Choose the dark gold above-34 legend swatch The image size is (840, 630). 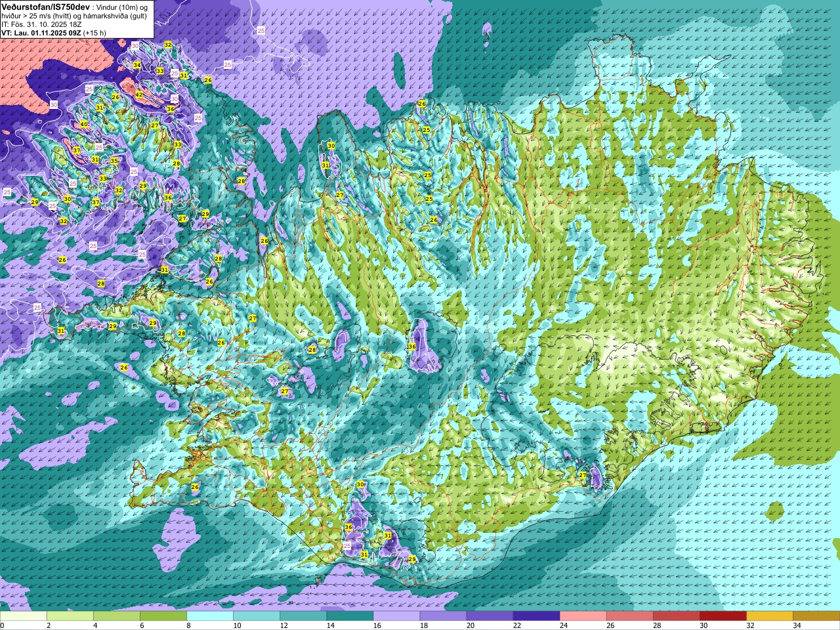[816, 616]
